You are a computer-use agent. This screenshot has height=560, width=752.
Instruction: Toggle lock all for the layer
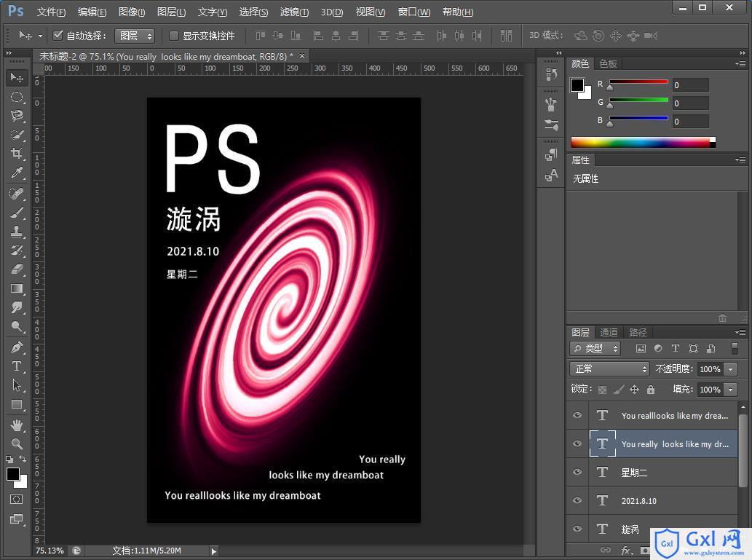tap(651, 389)
